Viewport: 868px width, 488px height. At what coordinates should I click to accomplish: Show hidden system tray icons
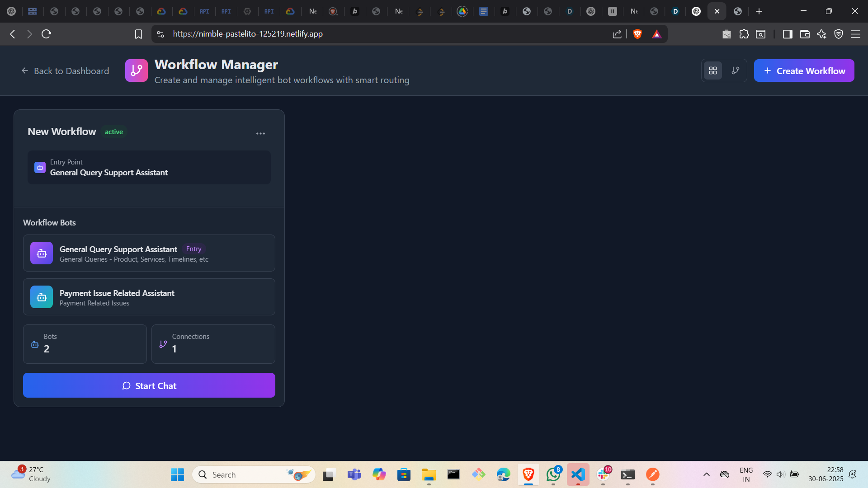706,474
